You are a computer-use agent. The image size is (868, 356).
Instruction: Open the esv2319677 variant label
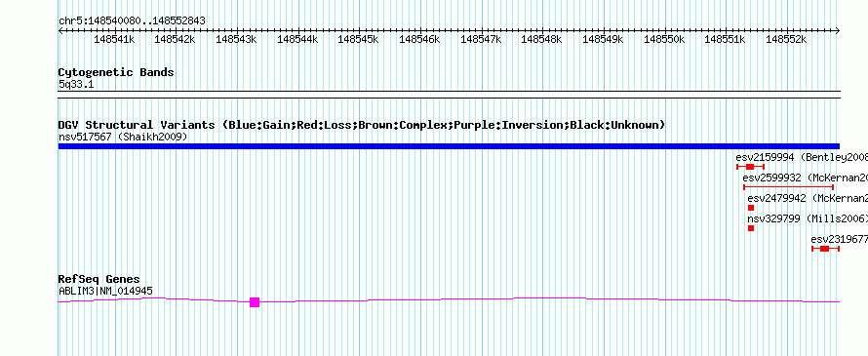839,239
